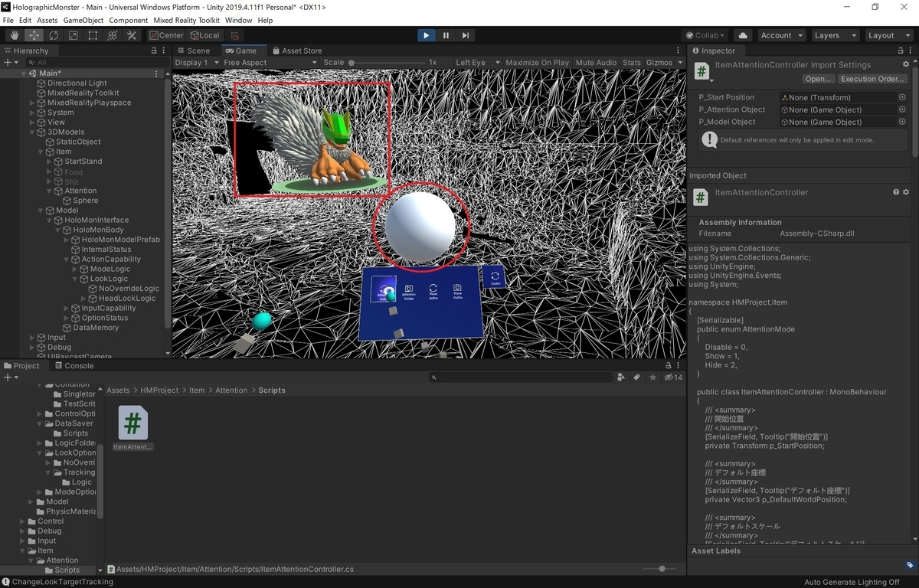The height and width of the screenshot is (588, 919).
Task: Switch to the Console tab
Action: 74,366
